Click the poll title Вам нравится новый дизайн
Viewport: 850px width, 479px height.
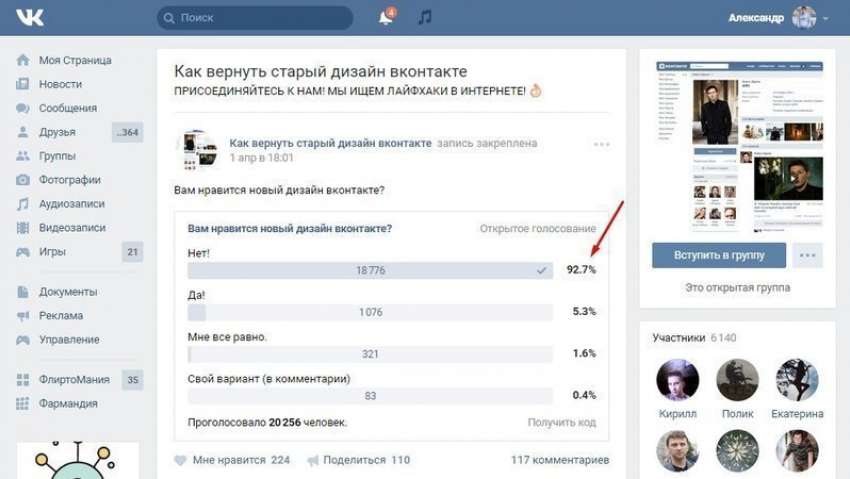click(289, 229)
